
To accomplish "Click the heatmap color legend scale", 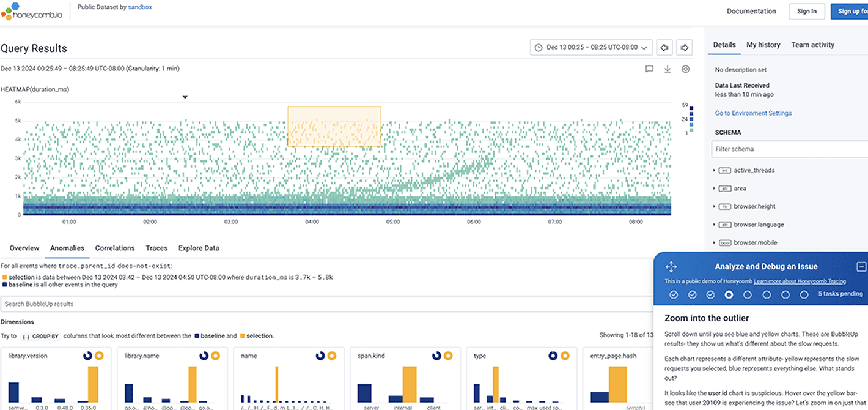I will point(691,118).
